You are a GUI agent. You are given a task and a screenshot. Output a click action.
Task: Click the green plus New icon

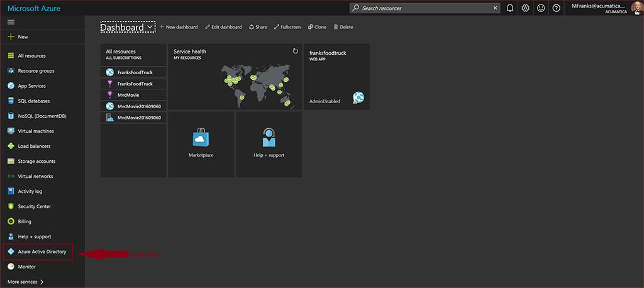(11, 36)
